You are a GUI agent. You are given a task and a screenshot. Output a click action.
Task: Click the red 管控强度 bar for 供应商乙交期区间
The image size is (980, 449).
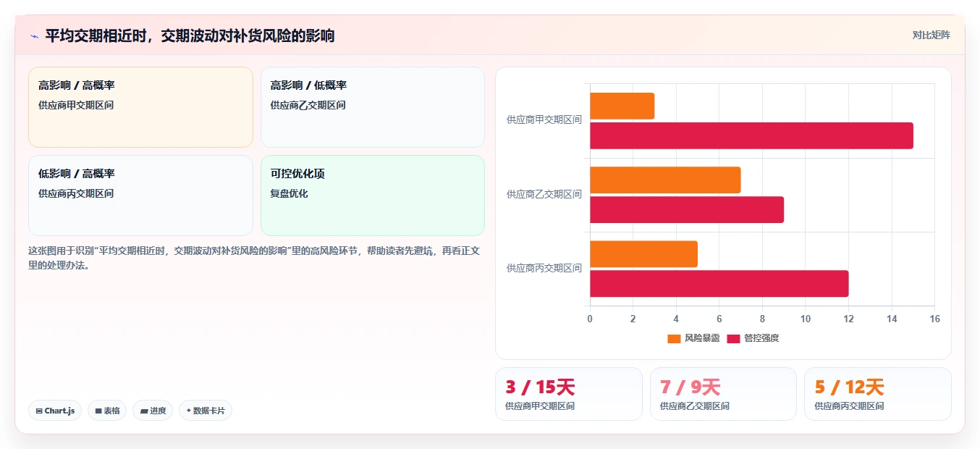coord(687,209)
